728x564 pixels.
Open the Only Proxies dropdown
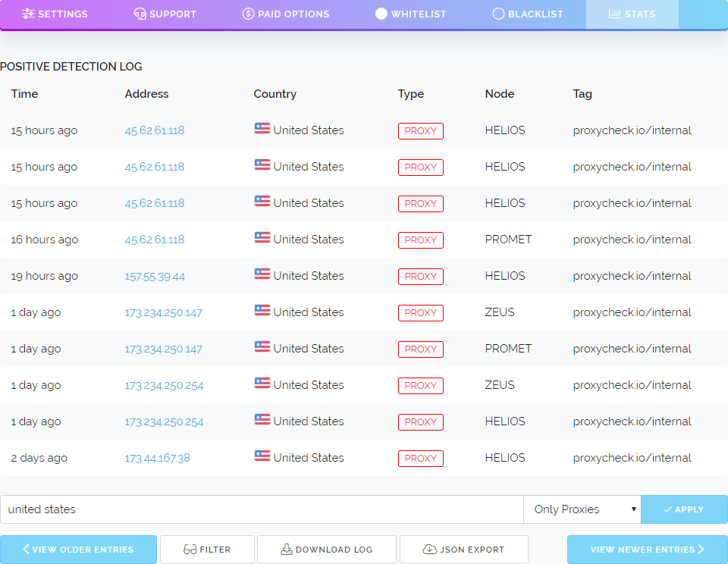582,509
